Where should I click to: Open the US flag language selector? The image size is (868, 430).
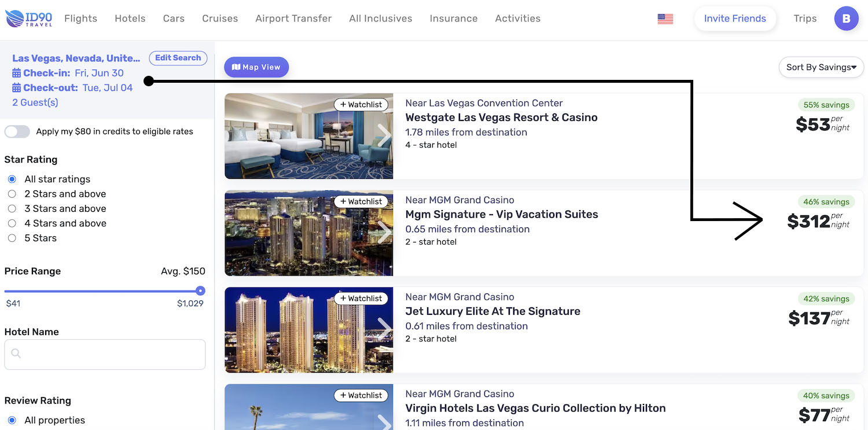click(x=665, y=19)
